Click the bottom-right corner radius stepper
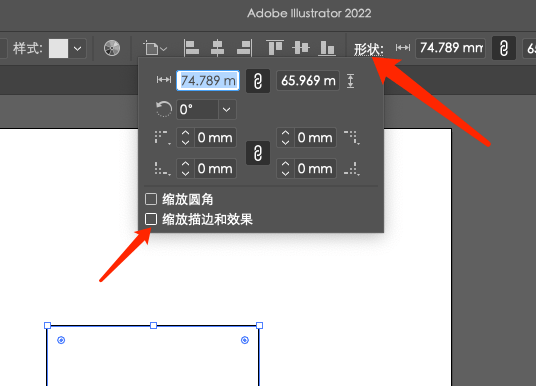 [x=285, y=169]
